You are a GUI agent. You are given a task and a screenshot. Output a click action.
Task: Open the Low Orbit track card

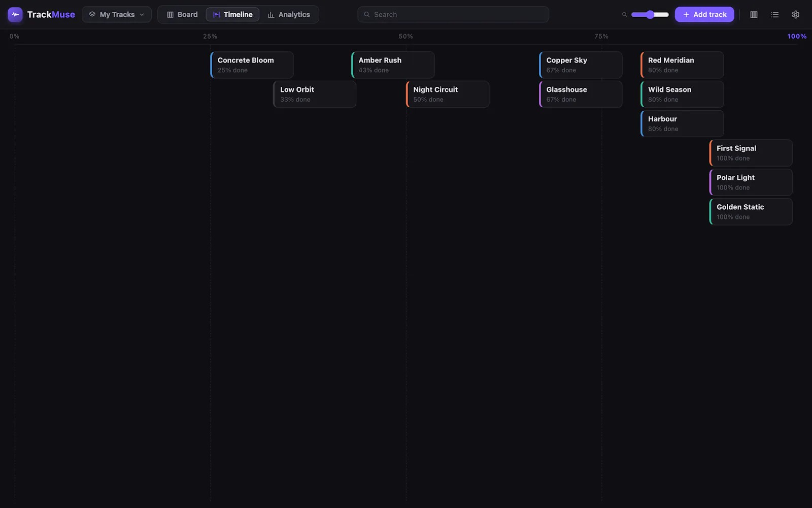(315, 94)
